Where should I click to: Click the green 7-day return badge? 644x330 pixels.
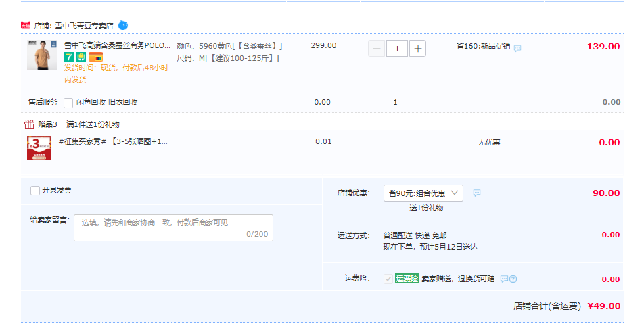coord(68,57)
